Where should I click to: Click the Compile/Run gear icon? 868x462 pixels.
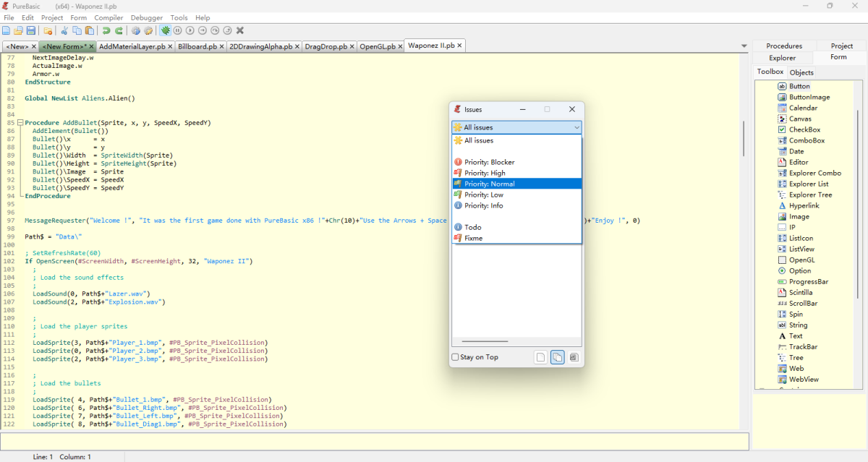136,30
